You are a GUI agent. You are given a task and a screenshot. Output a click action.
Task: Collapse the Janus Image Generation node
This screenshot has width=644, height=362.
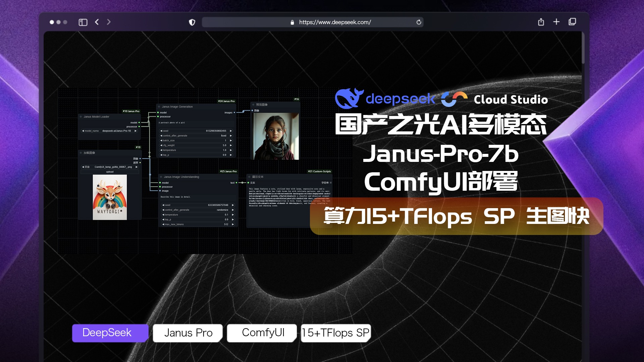(x=159, y=107)
